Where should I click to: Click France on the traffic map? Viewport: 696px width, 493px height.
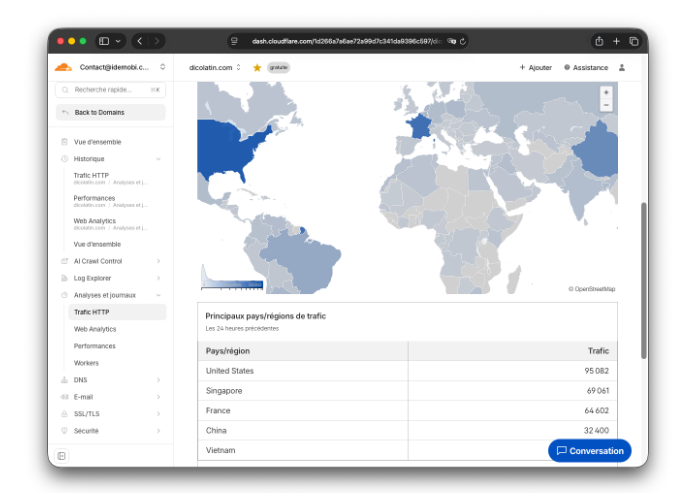419,126
